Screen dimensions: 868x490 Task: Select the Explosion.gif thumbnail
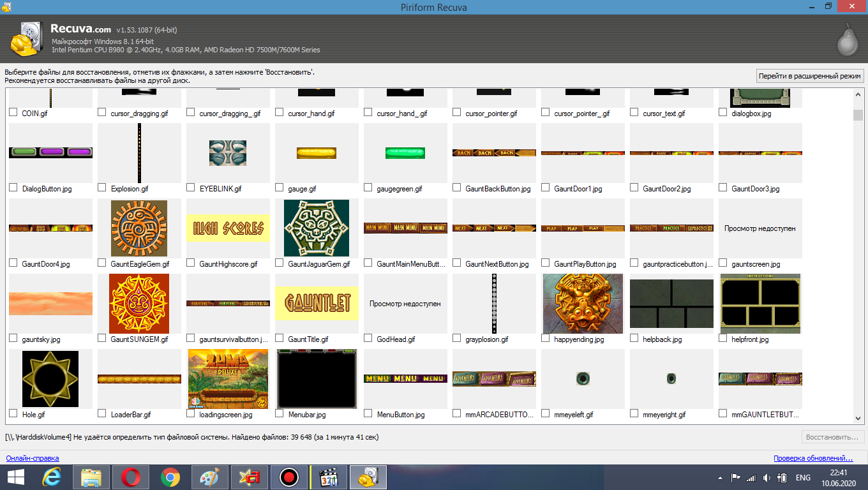pos(139,153)
